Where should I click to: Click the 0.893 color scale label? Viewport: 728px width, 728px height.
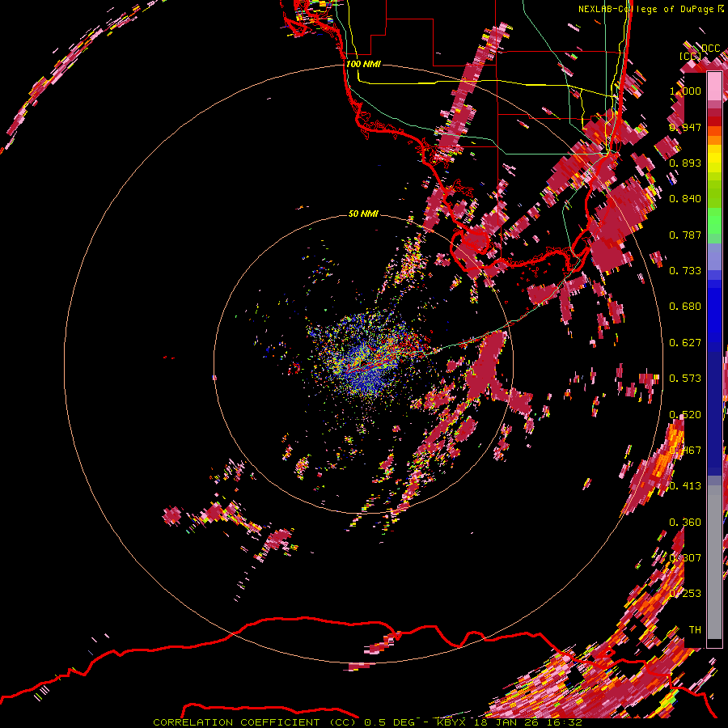click(x=685, y=163)
